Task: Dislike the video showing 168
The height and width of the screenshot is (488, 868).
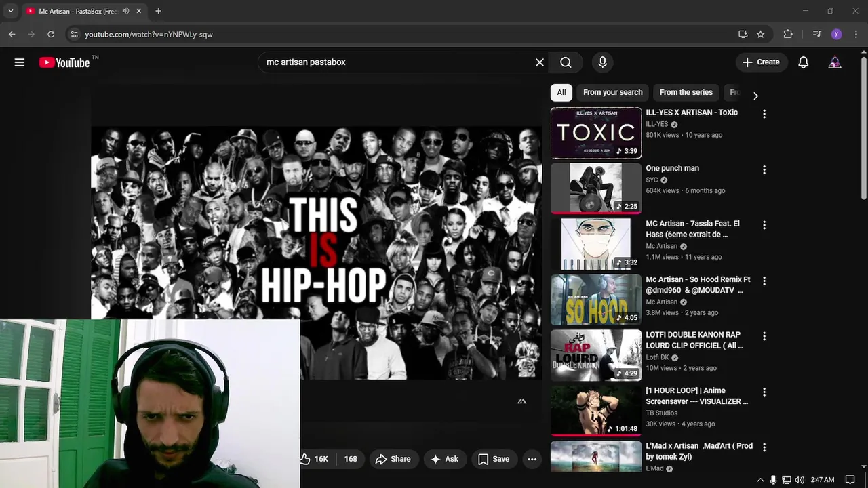Action: point(350,459)
